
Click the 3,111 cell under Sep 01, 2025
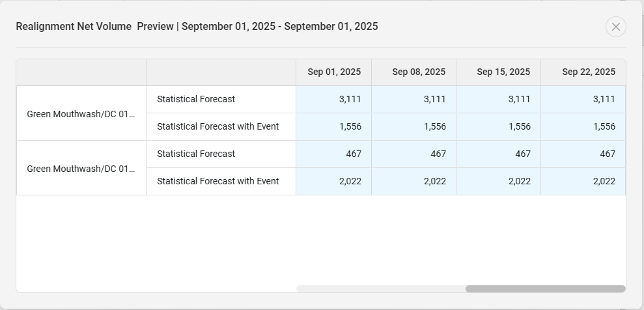click(x=350, y=100)
